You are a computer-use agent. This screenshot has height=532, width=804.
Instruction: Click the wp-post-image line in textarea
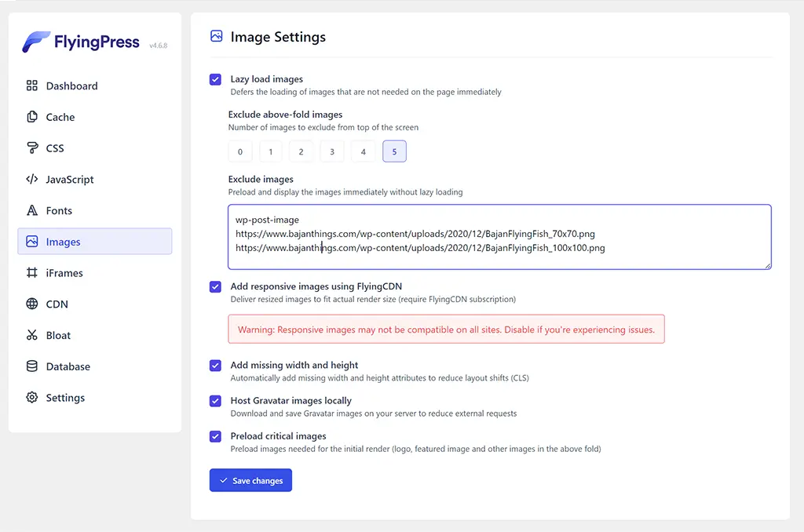[x=267, y=220]
